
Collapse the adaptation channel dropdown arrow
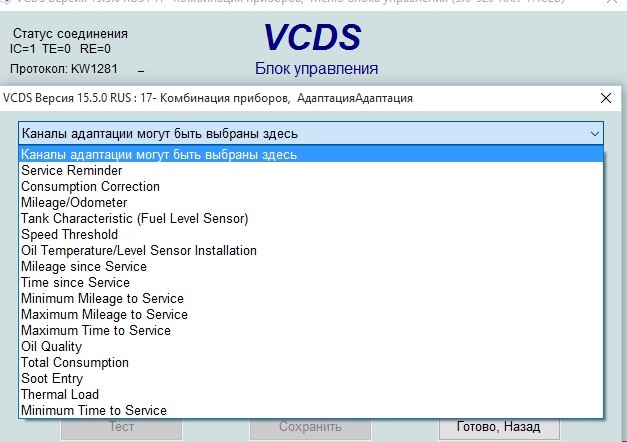point(595,134)
